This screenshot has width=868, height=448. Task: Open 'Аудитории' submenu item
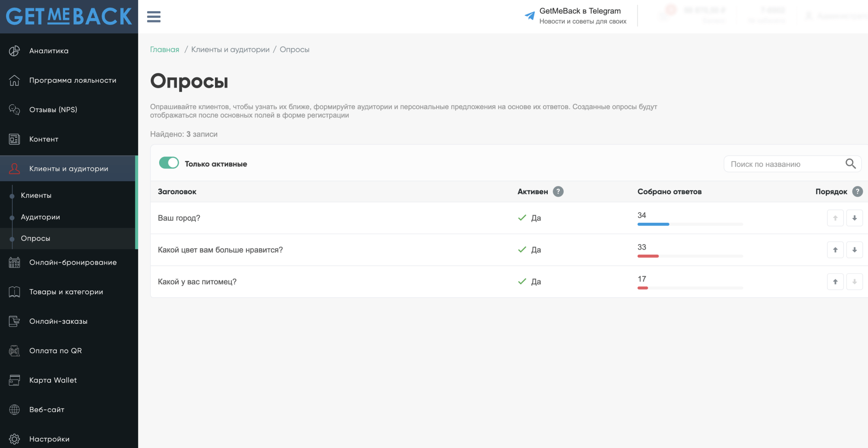(x=40, y=217)
